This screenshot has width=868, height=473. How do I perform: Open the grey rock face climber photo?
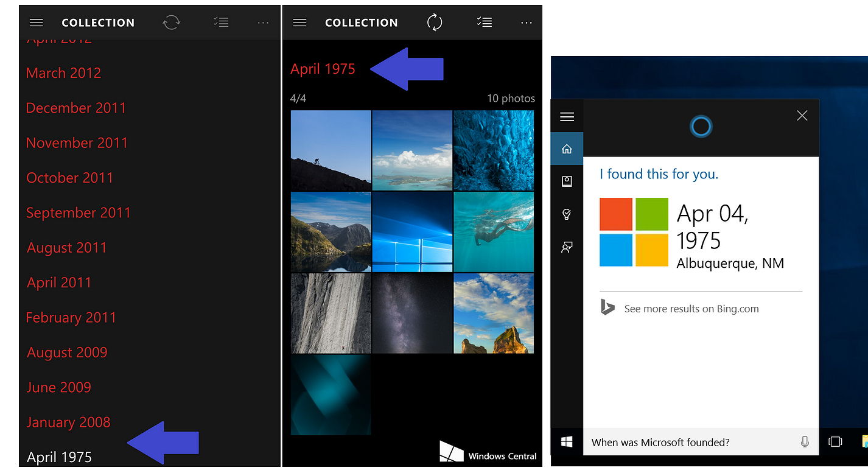coord(331,314)
